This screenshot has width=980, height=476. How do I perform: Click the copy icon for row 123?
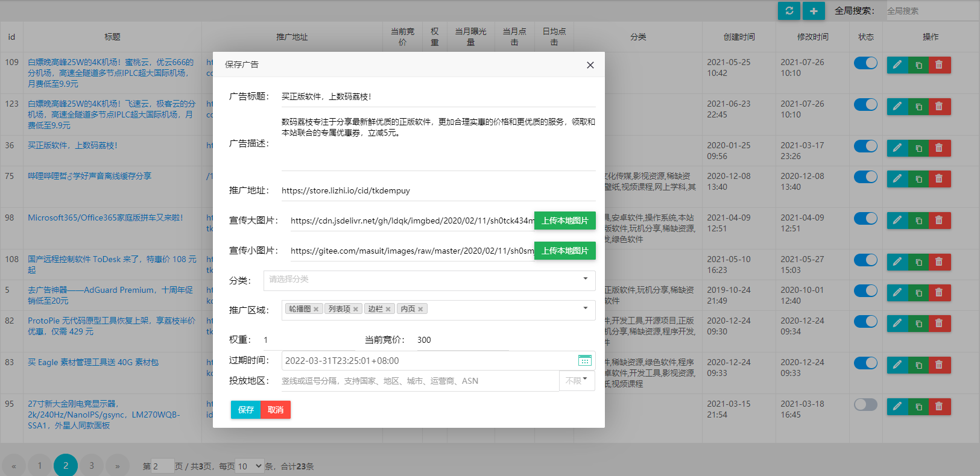pos(918,107)
